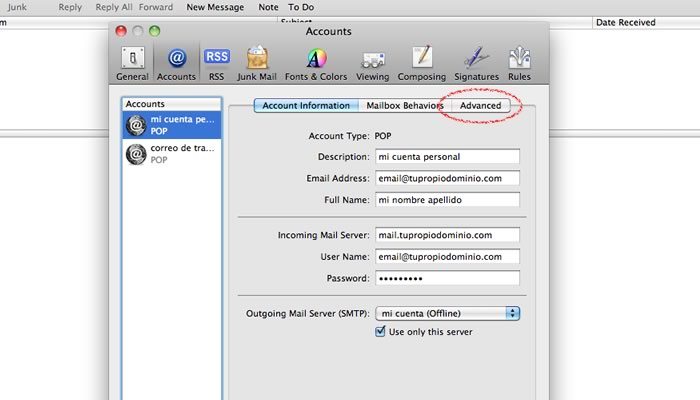Open the General preferences pane

pos(132,63)
